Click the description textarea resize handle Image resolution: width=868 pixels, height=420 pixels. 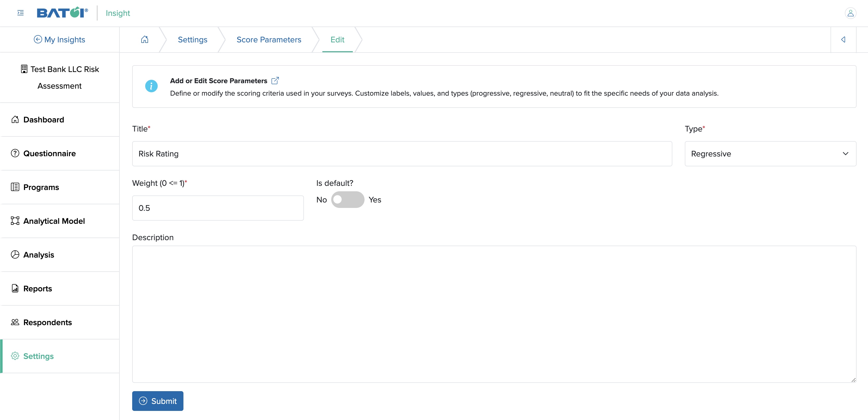point(853,380)
